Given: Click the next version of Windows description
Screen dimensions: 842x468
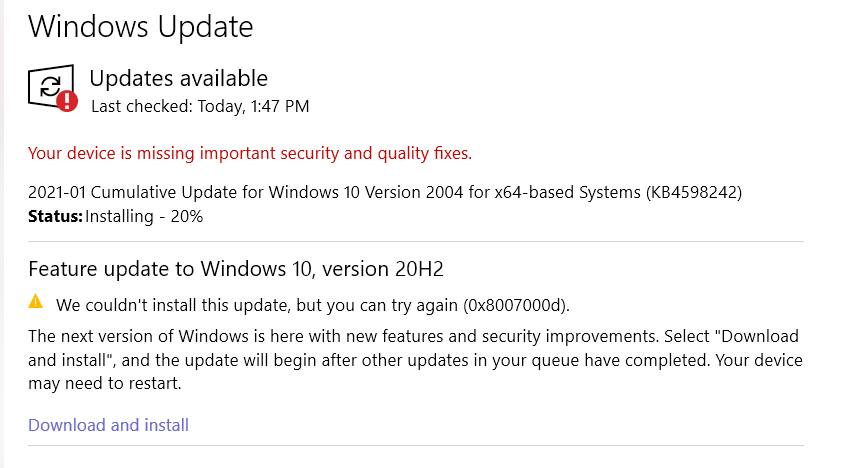Looking at the screenshot, I should click(x=416, y=360).
